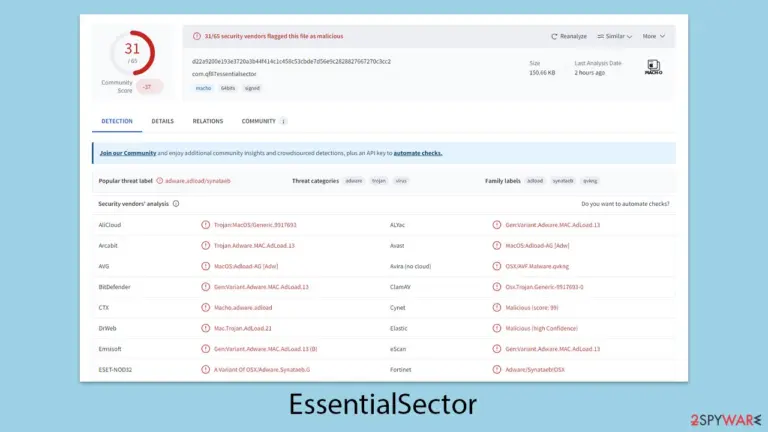
Task: Click the popular threat label warning icon
Action: [x=160, y=181]
